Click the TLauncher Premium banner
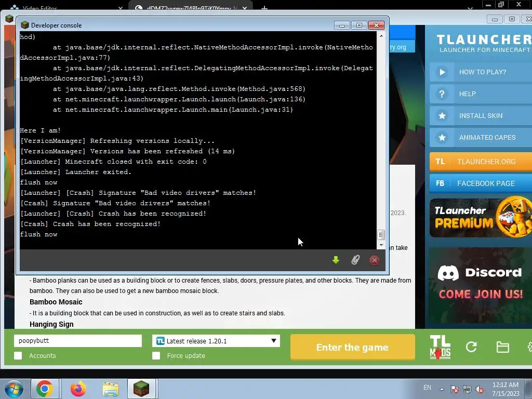The image size is (532, 399). [x=481, y=218]
